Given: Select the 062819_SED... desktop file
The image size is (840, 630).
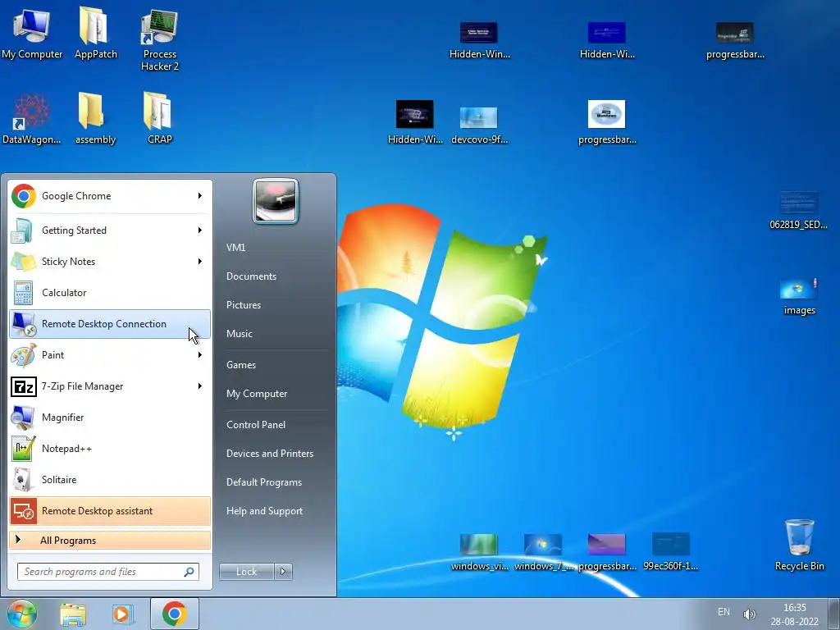Looking at the screenshot, I should click(798, 211).
